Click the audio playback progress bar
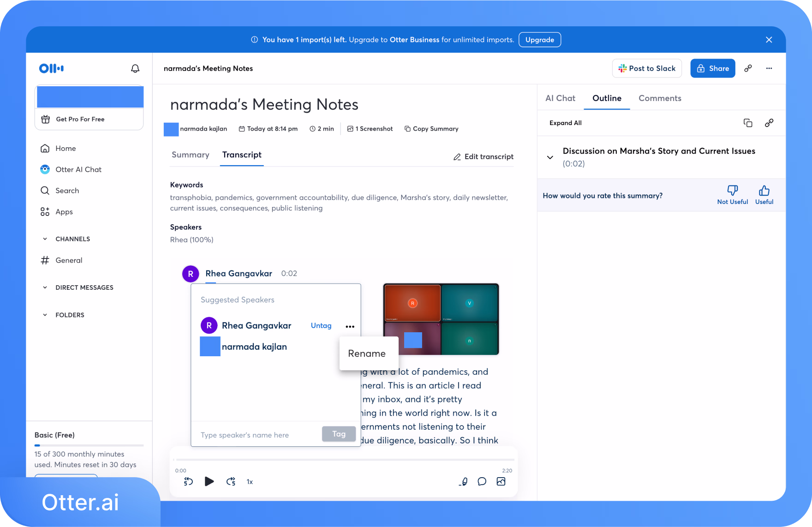The width and height of the screenshot is (812, 527). [x=345, y=460]
